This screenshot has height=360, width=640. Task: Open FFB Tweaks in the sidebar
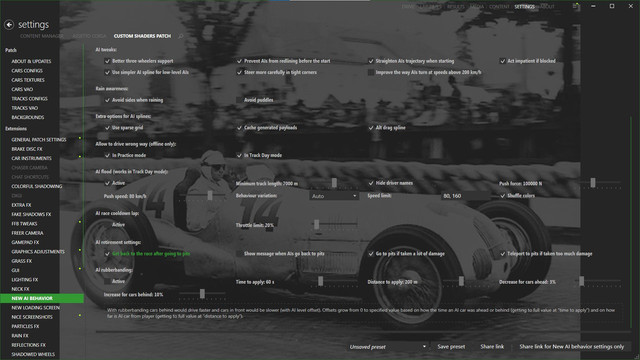click(x=24, y=224)
